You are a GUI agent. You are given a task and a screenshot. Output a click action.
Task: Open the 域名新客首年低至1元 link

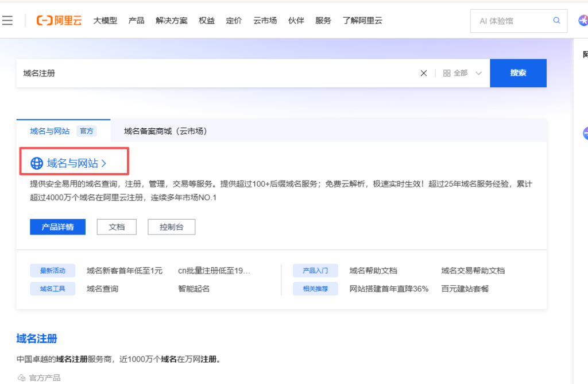[x=125, y=271]
